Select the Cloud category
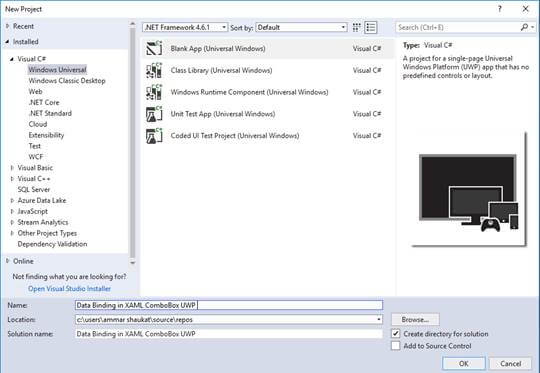This screenshot has height=373, width=540. point(38,124)
